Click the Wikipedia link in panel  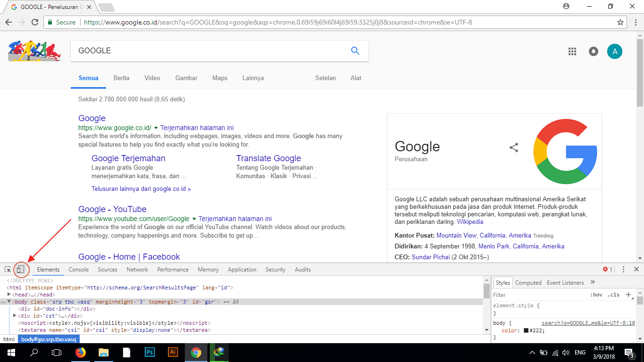[x=470, y=222]
